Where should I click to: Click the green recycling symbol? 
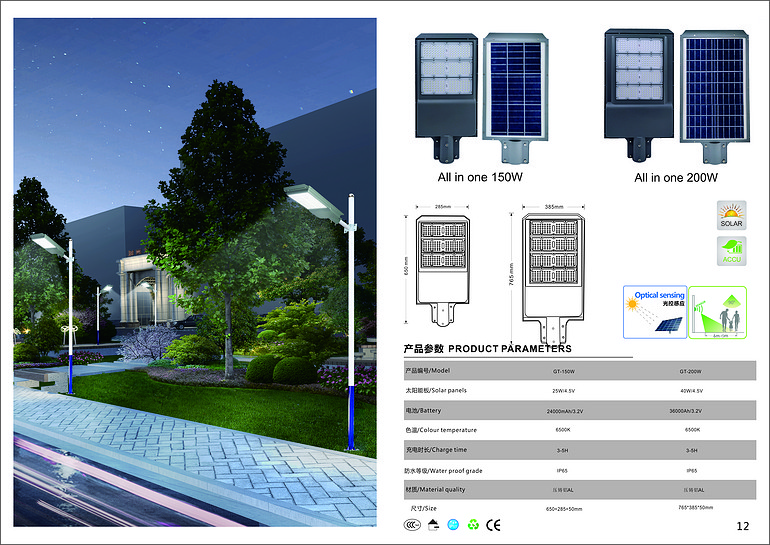click(x=472, y=523)
